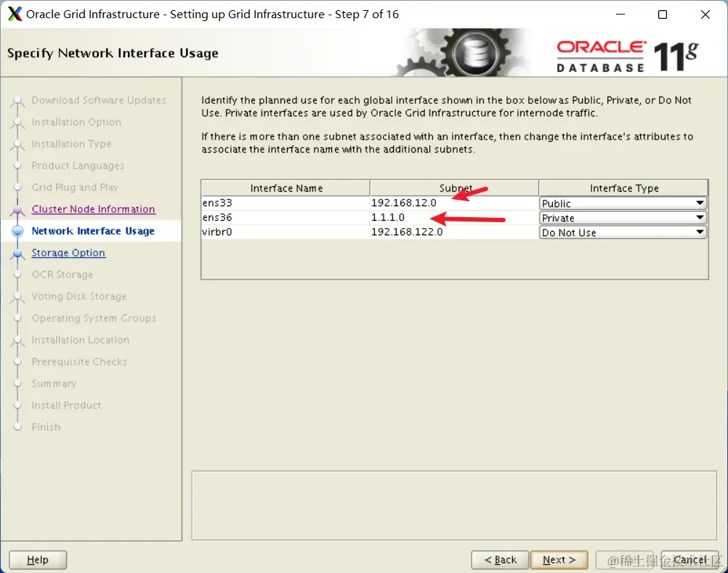Image resolution: width=728 pixels, height=573 pixels.
Task: Select the ens33 interface name cell
Action: click(286, 203)
